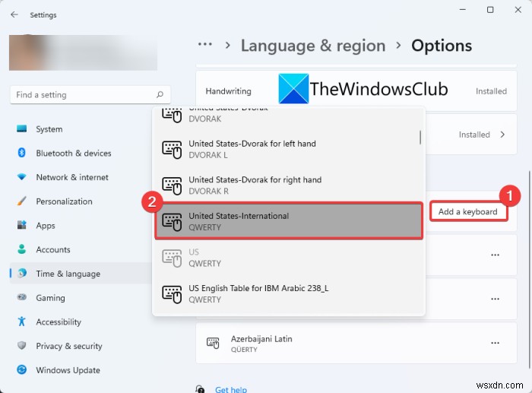Open more options above Azerbaijani Latin row
Viewport: 532px width, 393px height.
point(495,299)
